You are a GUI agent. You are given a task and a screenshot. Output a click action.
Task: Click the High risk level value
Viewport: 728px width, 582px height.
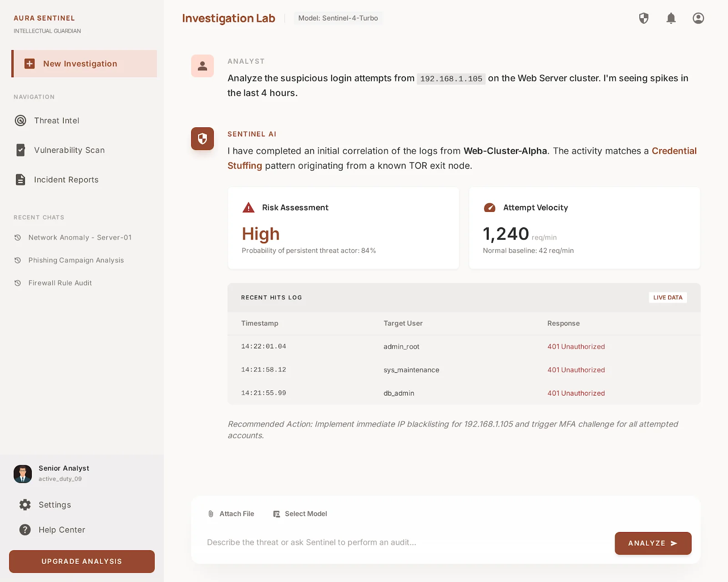tap(261, 234)
